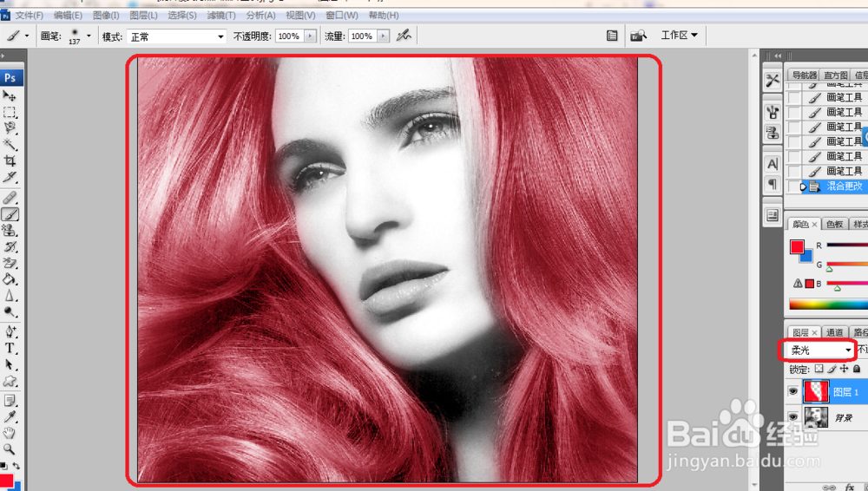
Task: Toggle airbrush mode in options bar
Action: tap(404, 36)
